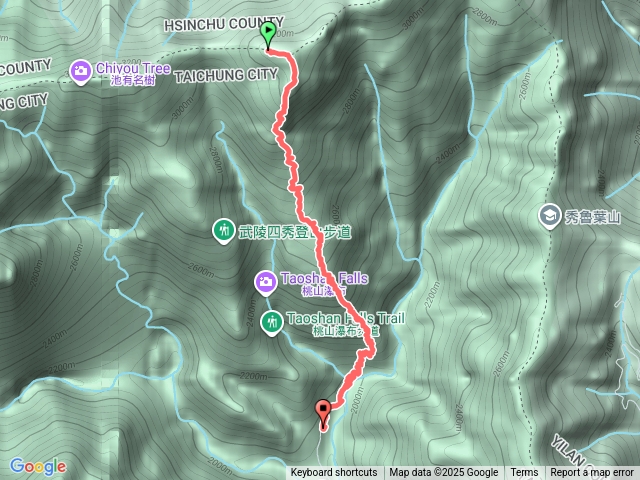Click the Chiyou Tree label text
The image size is (640, 480).
[x=133, y=68]
